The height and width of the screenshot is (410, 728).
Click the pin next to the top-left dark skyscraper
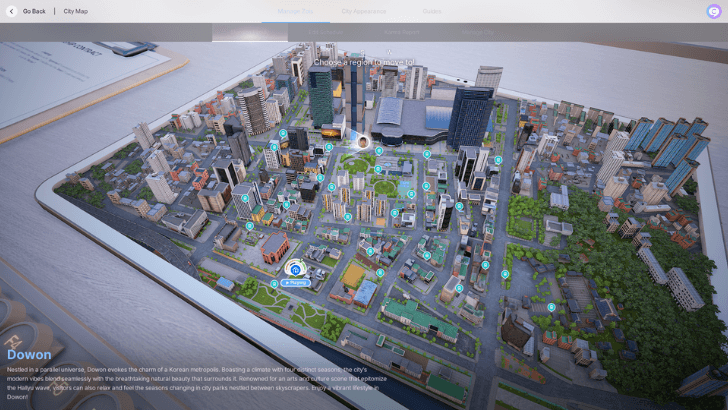click(x=283, y=132)
